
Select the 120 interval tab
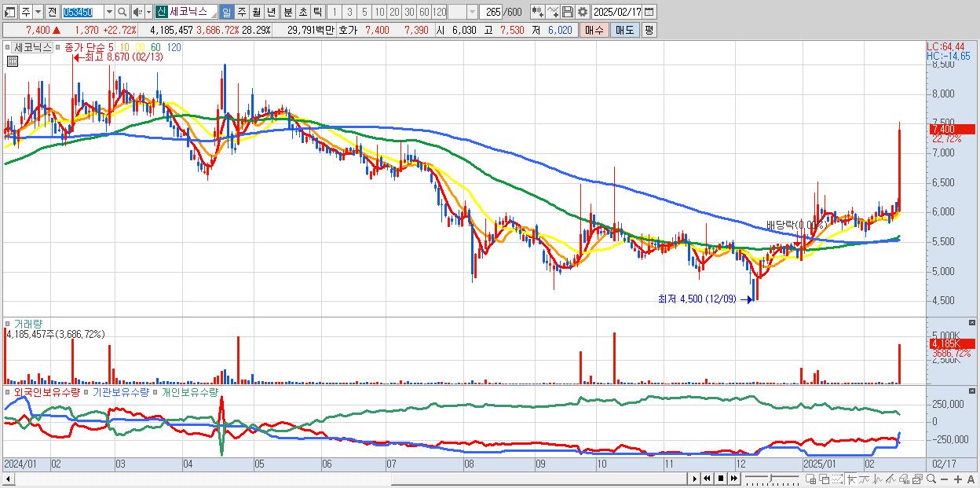point(439,12)
